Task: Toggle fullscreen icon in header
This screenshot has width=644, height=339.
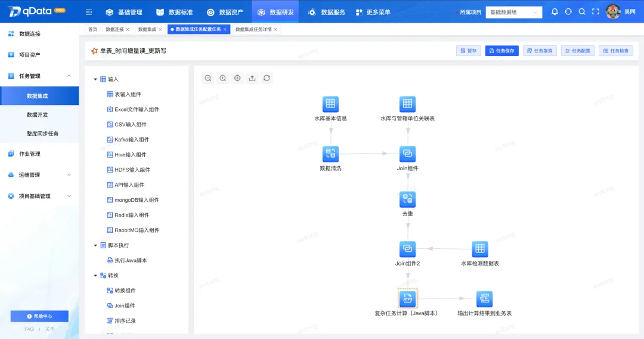Action: (x=596, y=12)
